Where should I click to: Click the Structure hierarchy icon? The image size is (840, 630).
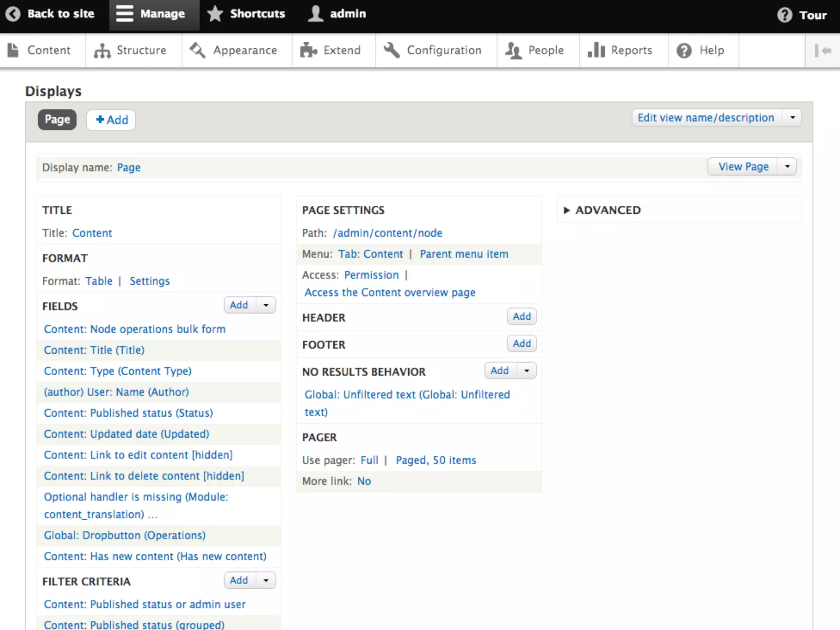pyautogui.click(x=102, y=51)
